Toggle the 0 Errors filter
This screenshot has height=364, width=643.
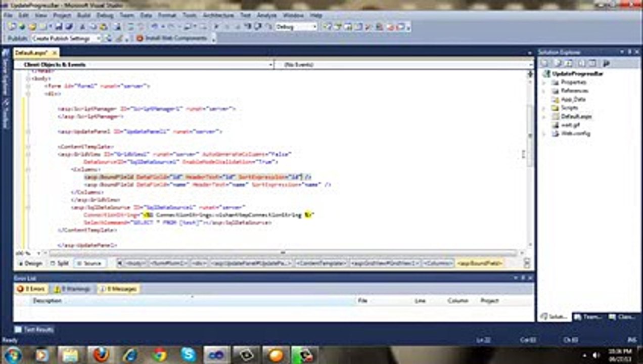point(31,289)
